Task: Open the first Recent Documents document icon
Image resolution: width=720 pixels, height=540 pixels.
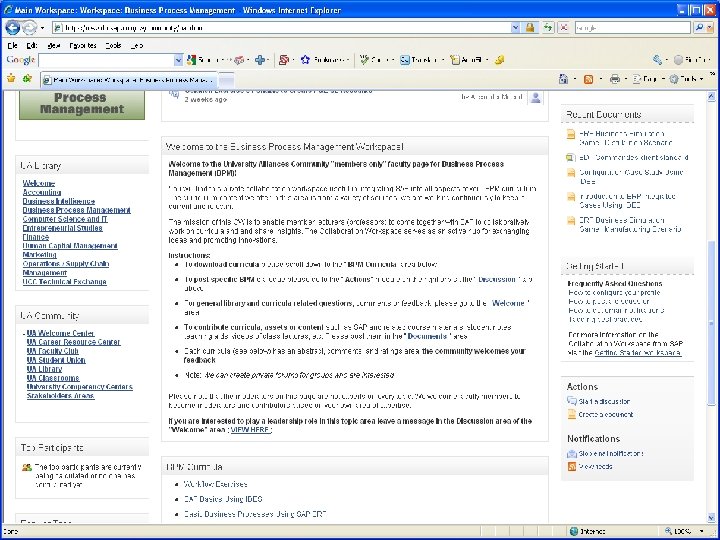Action: coord(571,134)
